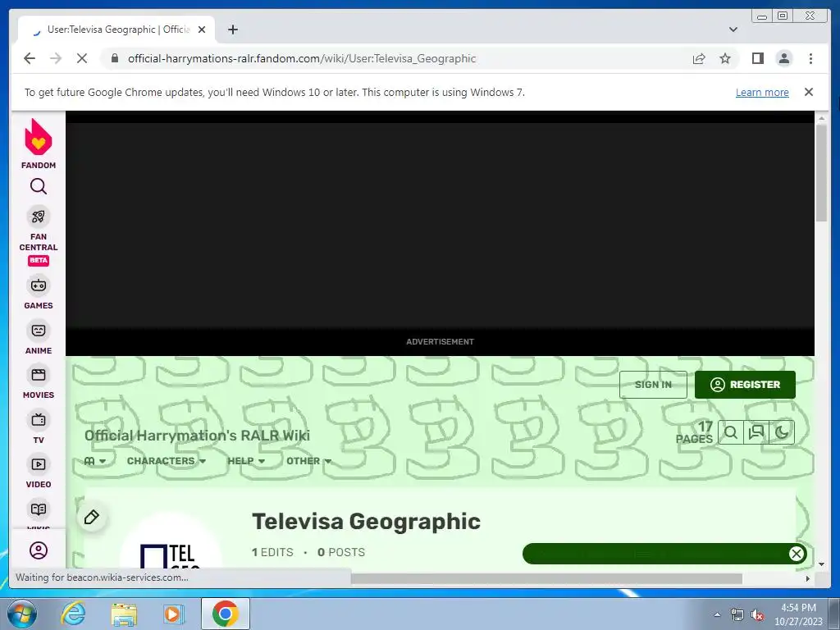Open Fan Central rocket icon
The image size is (840, 630).
pyautogui.click(x=38, y=217)
